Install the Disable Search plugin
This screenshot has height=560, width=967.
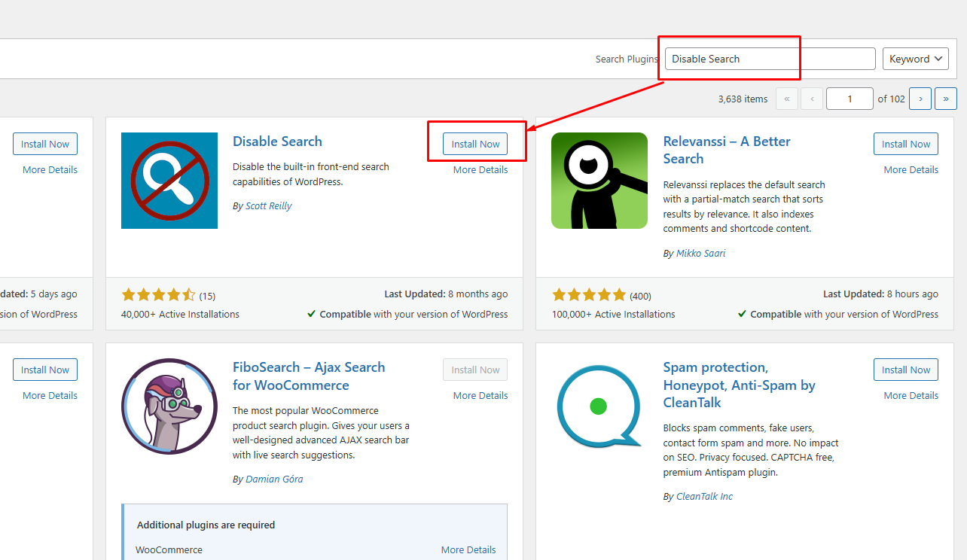(475, 144)
